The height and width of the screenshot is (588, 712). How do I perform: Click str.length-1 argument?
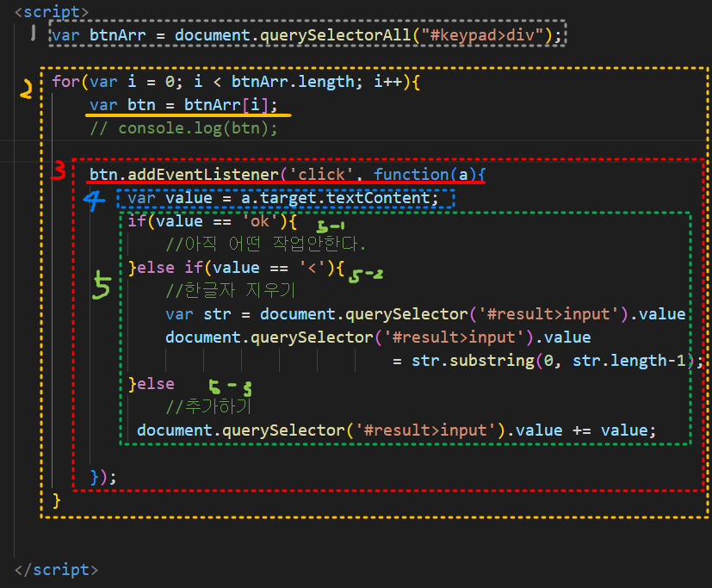[x=628, y=361]
